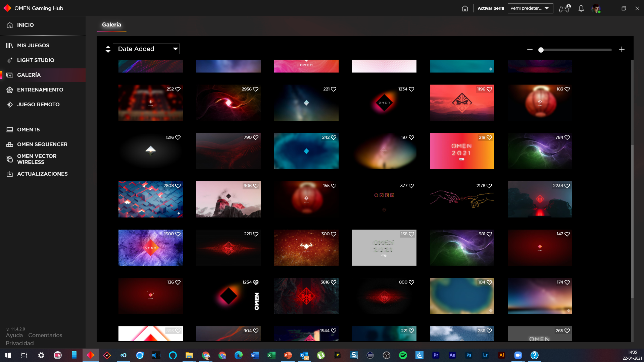Screen dimensions: 644x362
Task: Open the notifications bell
Action: pyautogui.click(x=581, y=8)
